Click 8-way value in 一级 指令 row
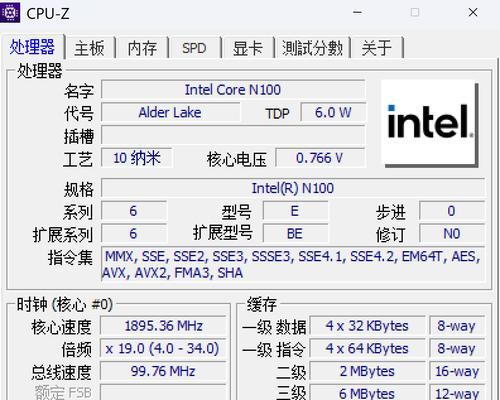 457,348
